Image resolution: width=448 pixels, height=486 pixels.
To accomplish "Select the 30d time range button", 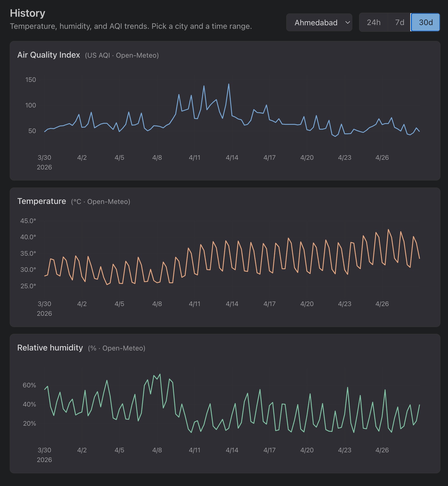I will click(x=425, y=22).
